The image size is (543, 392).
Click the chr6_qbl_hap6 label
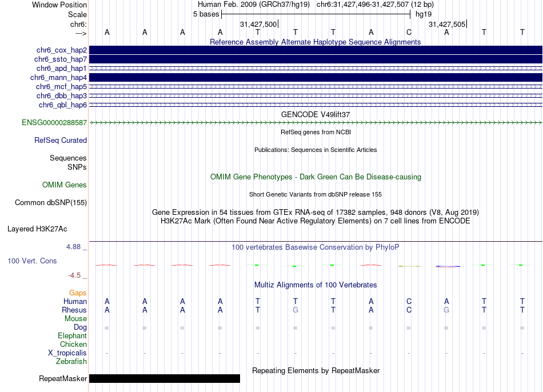coord(63,105)
